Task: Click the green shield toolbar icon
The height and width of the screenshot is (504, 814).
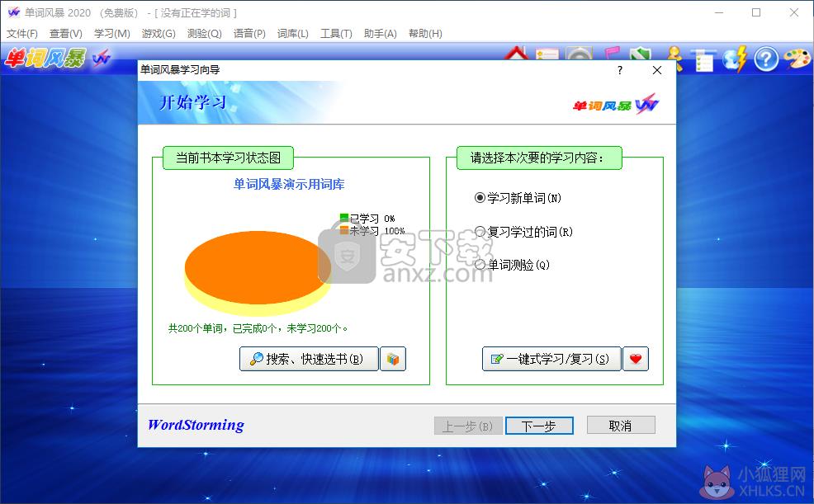Action: tap(641, 54)
